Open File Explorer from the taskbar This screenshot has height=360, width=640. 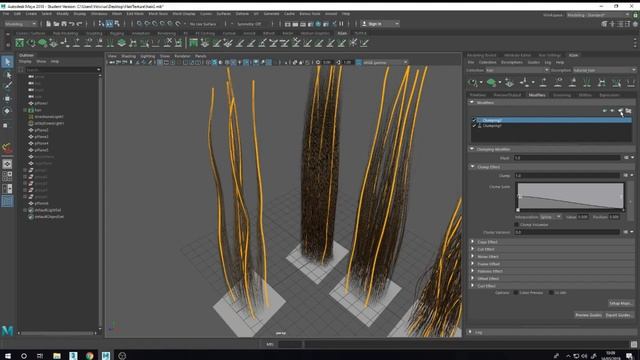(x=57, y=356)
